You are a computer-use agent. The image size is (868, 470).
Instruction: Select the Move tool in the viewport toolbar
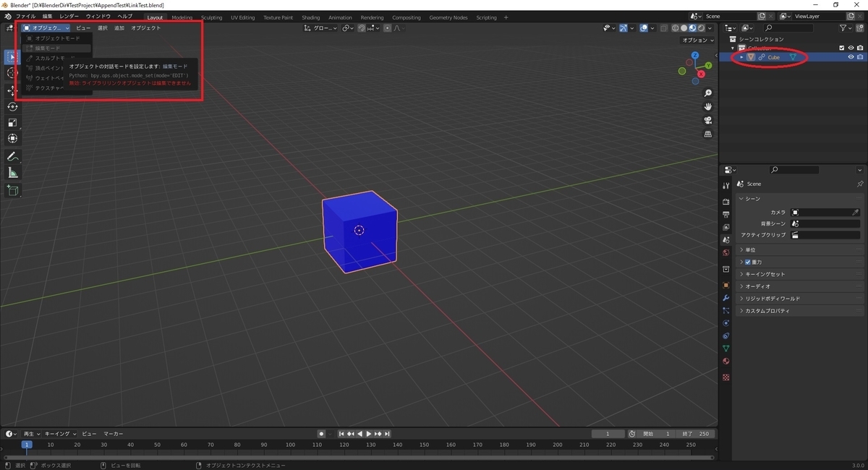click(x=12, y=90)
